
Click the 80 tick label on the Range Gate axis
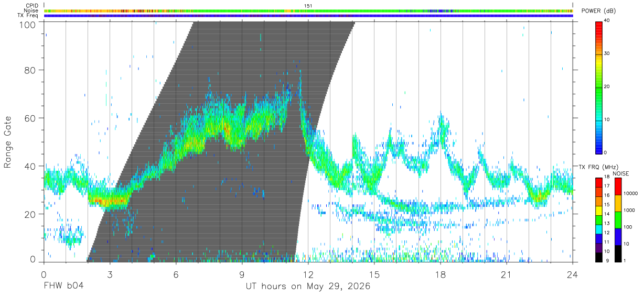tap(30, 70)
